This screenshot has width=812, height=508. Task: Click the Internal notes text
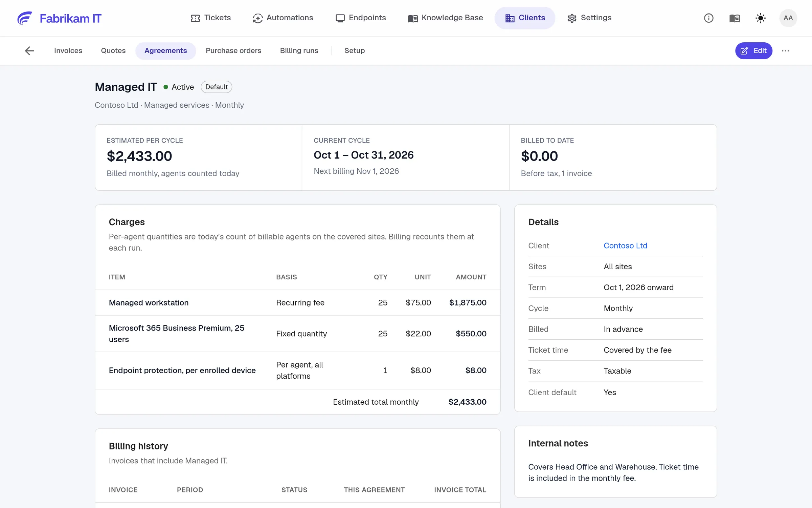pyautogui.click(x=613, y=472)
